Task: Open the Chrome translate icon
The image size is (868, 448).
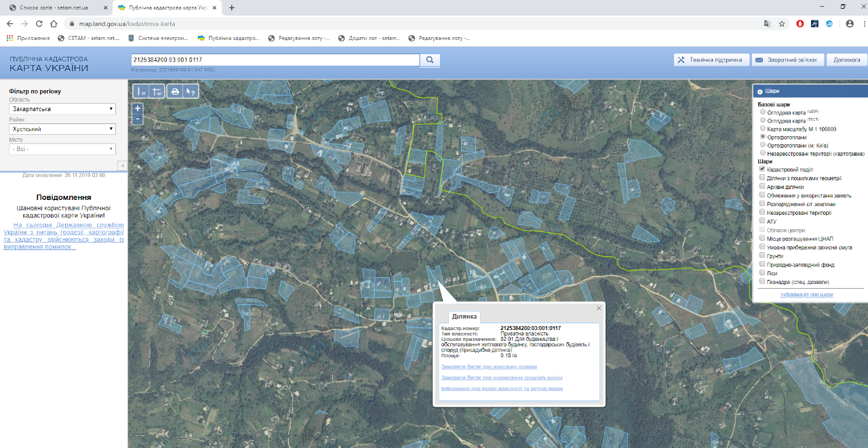Action: [767, 23]
